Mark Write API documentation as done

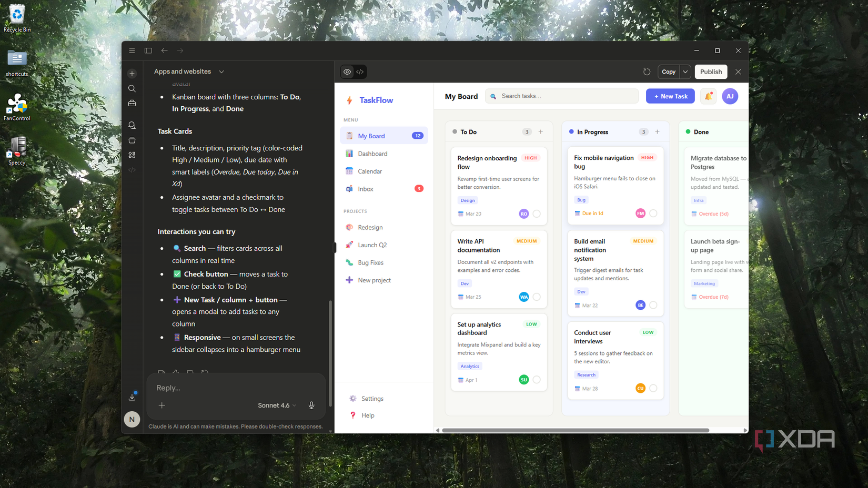(537, 297)
